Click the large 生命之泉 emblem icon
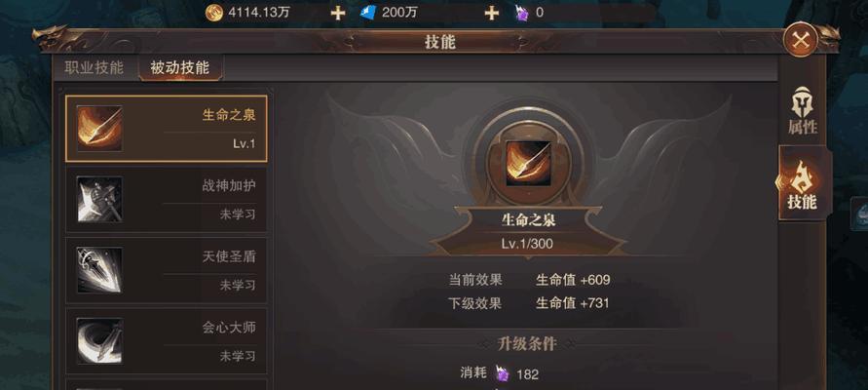The width and height of the screenshot is (868, 390). tap(528, 164)
